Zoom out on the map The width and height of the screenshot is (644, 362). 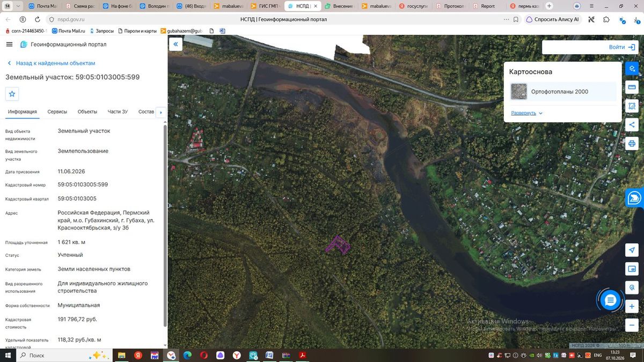coord(632,325)
